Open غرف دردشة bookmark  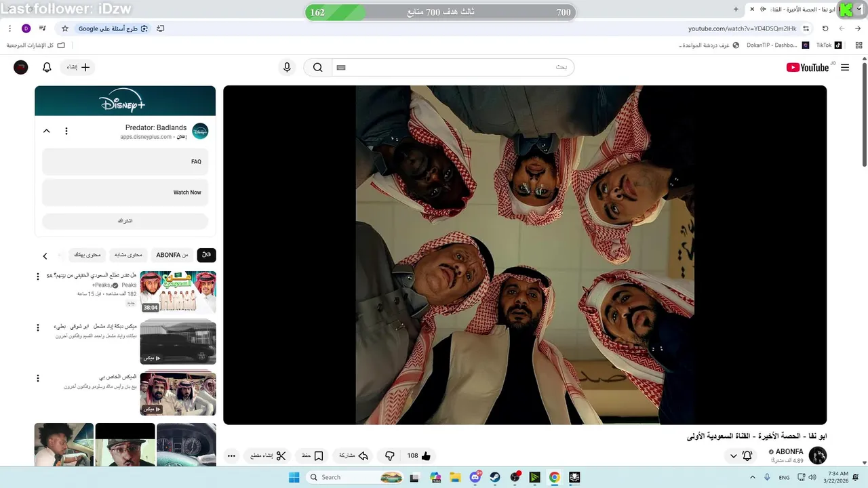[709, 45]
